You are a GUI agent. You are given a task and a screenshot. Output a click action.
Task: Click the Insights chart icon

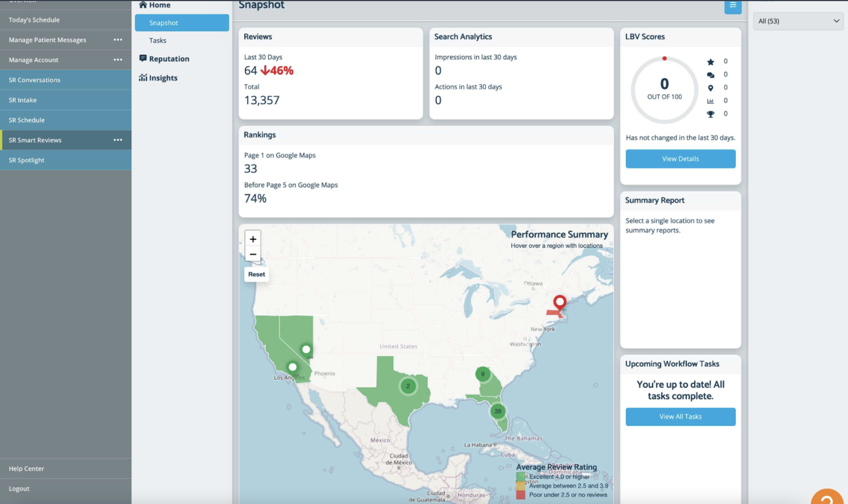(143, 78)
